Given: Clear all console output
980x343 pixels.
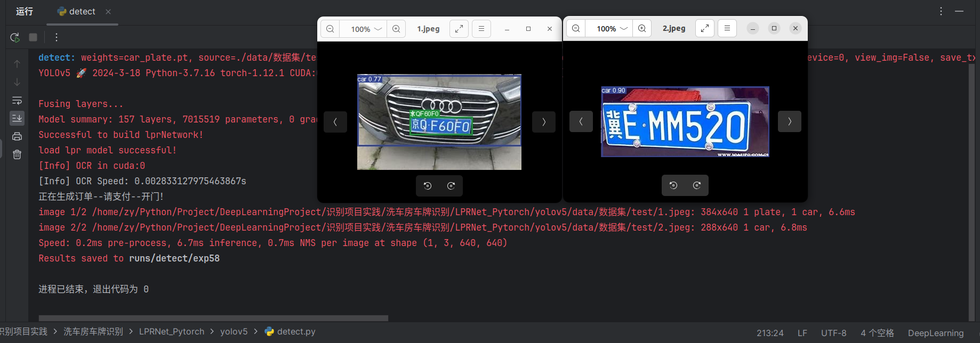Looking at the screenshot, I should click(17, 154).
